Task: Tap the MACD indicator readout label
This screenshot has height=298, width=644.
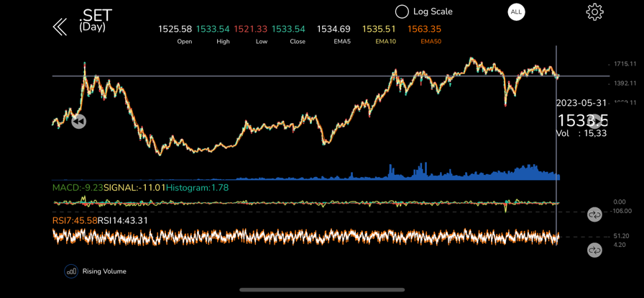Action: tap(77, 188)
